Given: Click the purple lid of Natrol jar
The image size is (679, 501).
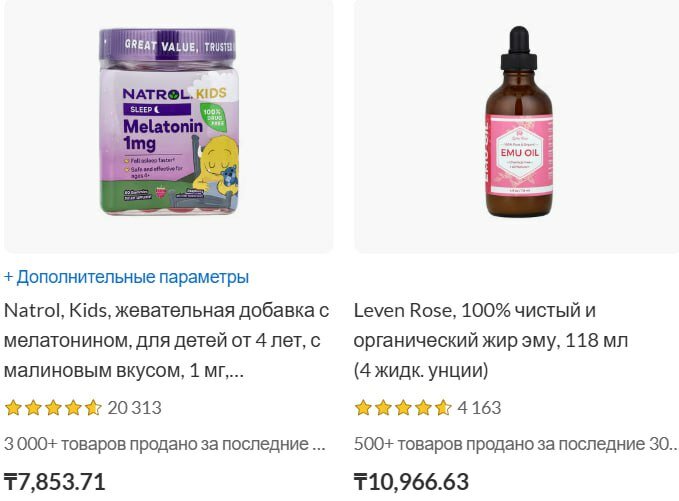Looking at the screenshot, I should 168,44.
